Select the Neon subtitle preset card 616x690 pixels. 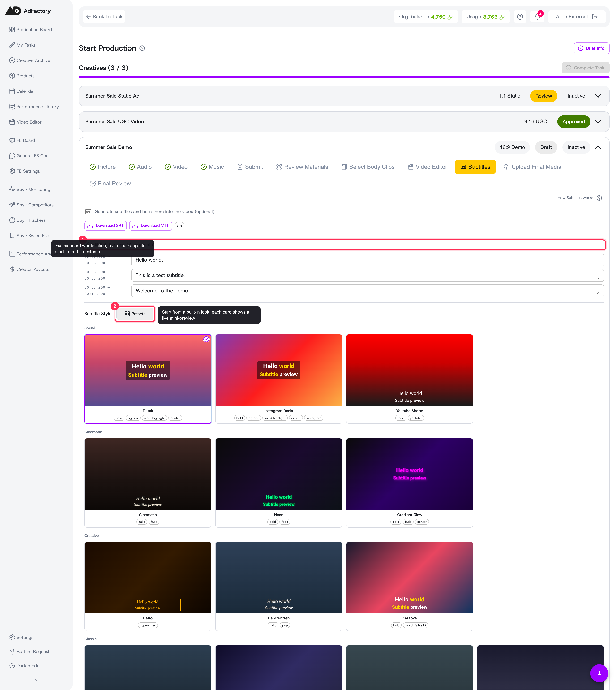click(278, 483)
